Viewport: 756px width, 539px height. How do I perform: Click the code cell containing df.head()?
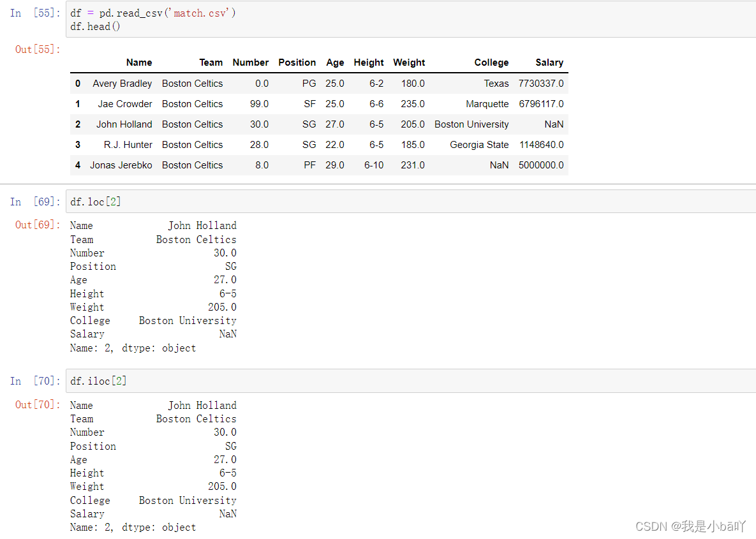point(411,20)
